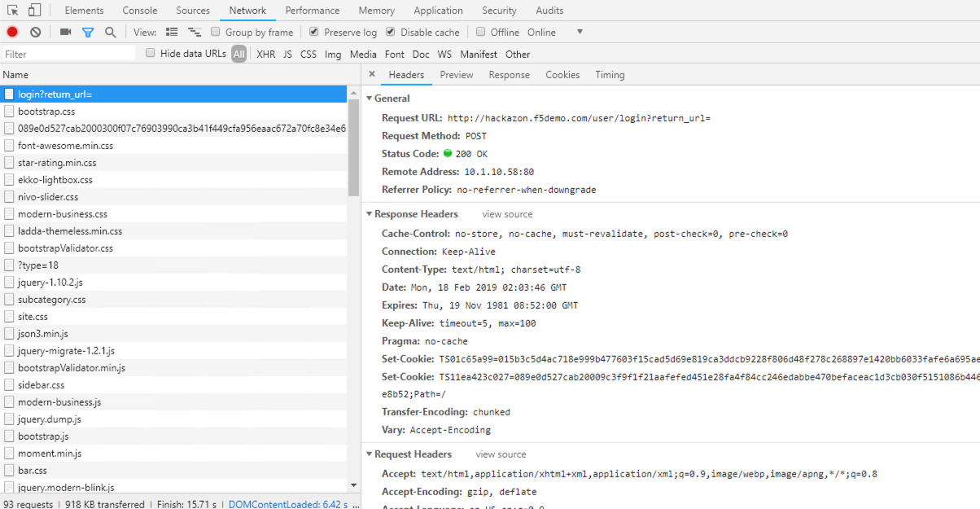Select the Response detail tab
This screenshot has height=509, width=980.
(x=510, y=75)
